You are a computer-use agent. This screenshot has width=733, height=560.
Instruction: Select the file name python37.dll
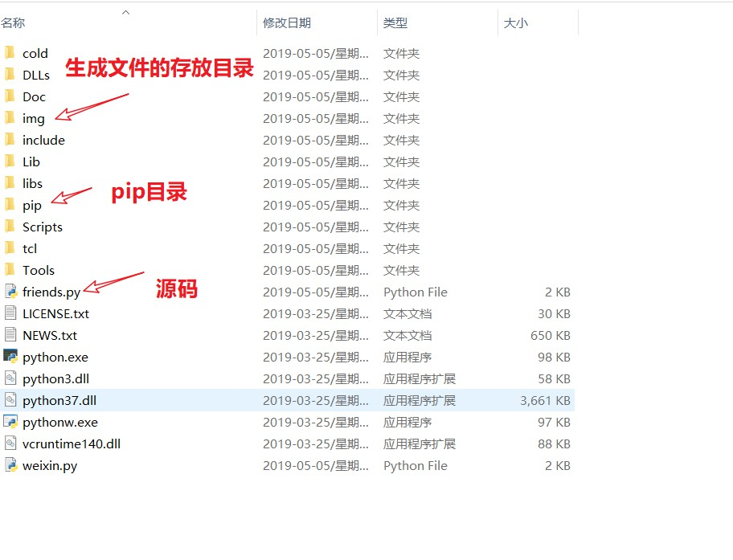coord(59,401)
